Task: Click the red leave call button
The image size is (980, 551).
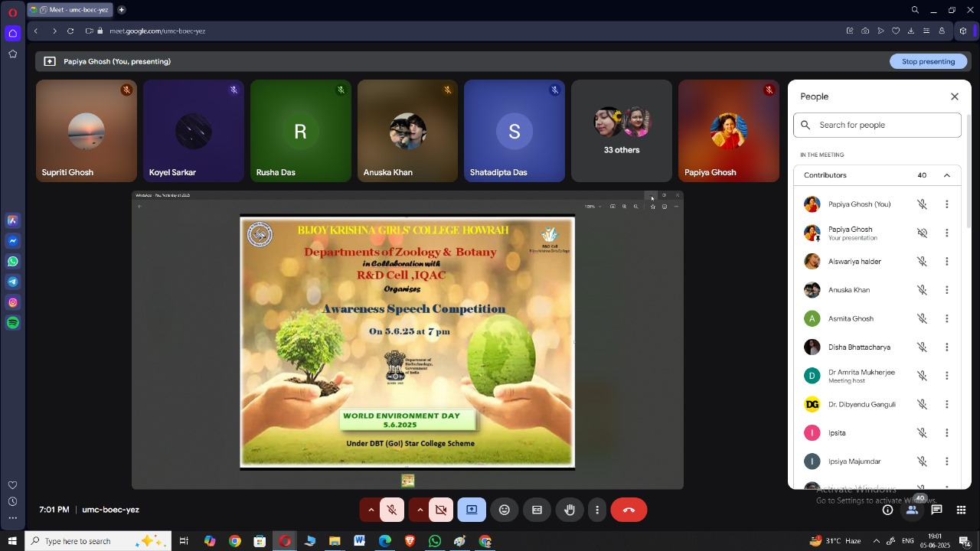Action: [x=629, y=510]
